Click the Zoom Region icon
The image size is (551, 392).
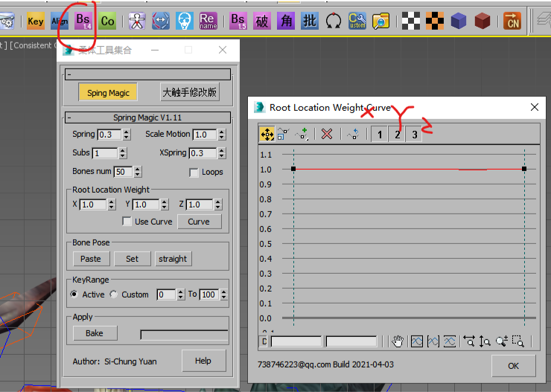point(518,341)
